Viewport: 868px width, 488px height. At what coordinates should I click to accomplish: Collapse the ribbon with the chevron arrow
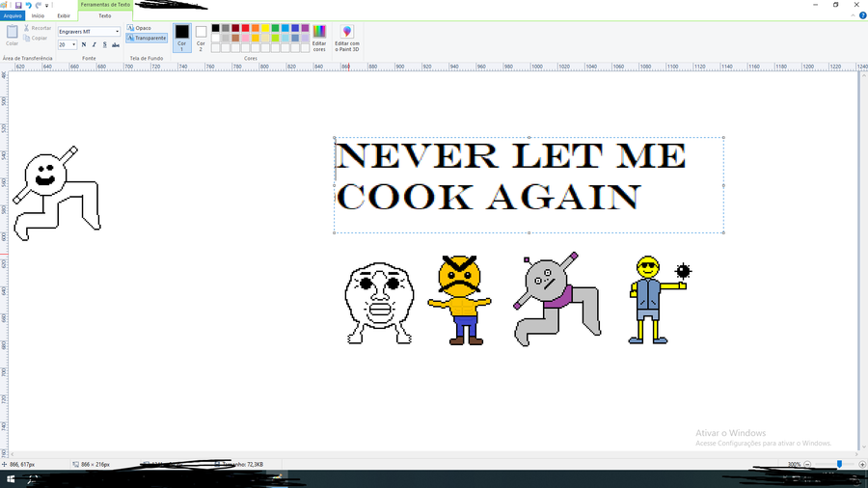(x=854, y=15)
